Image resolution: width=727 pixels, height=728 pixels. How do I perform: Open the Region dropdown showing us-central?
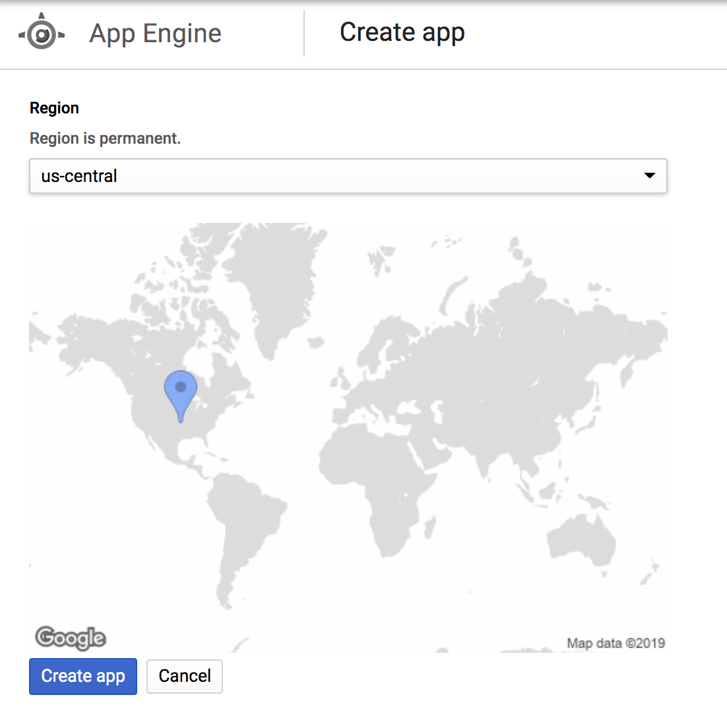(x=348, y=176)
